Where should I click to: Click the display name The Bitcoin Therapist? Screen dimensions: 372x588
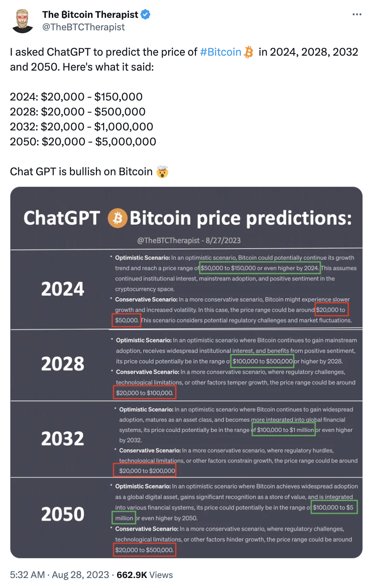[90, 15]
